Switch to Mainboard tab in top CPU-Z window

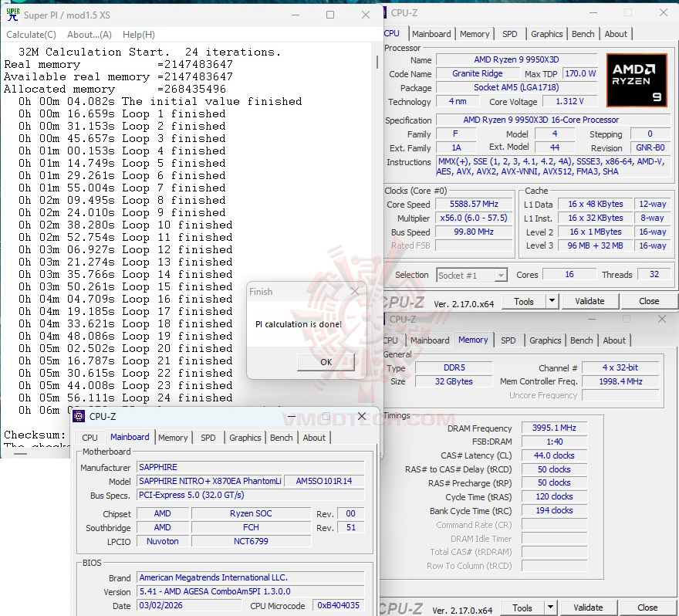(431, 34)
